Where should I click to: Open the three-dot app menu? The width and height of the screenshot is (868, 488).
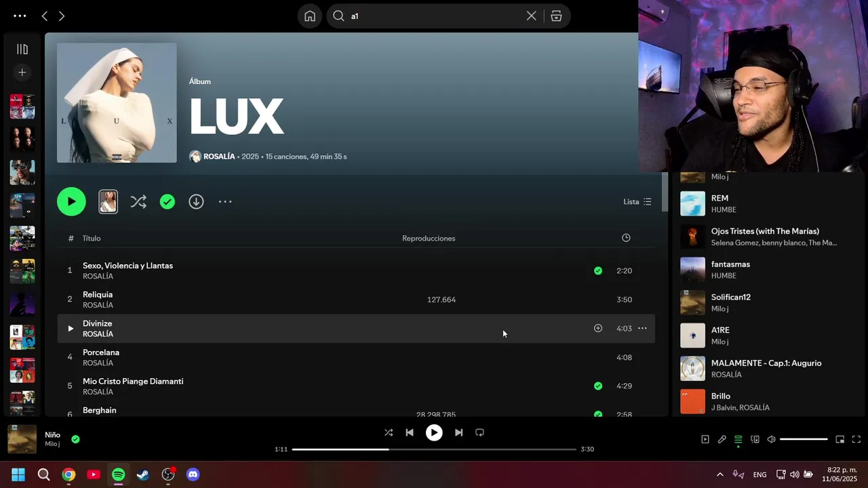point(20,16)
